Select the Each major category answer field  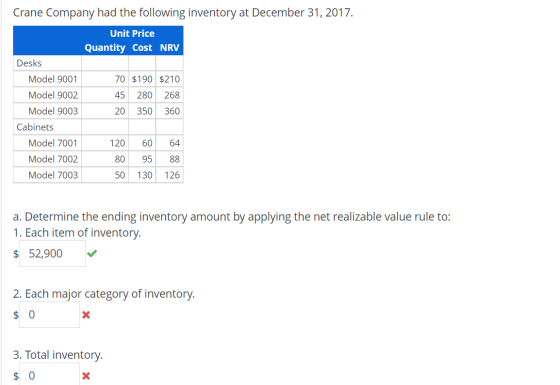coord(49,315)
